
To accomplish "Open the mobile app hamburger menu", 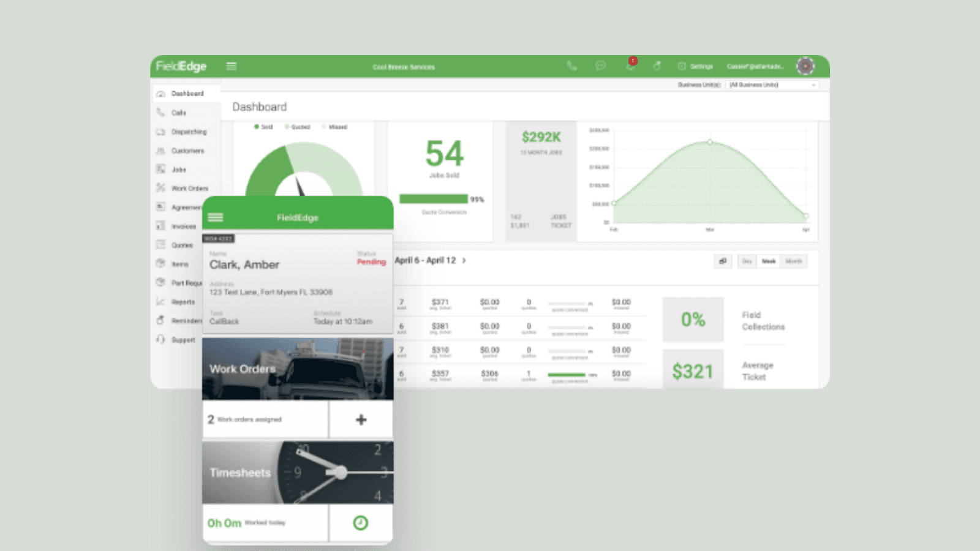I will pyautogui.click(x=216, y=217).
